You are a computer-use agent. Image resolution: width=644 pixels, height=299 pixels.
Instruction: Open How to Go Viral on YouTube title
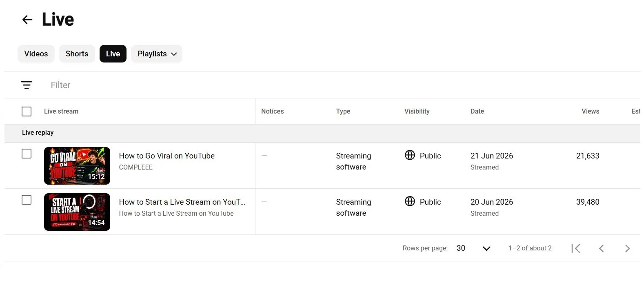coord(167,156)
